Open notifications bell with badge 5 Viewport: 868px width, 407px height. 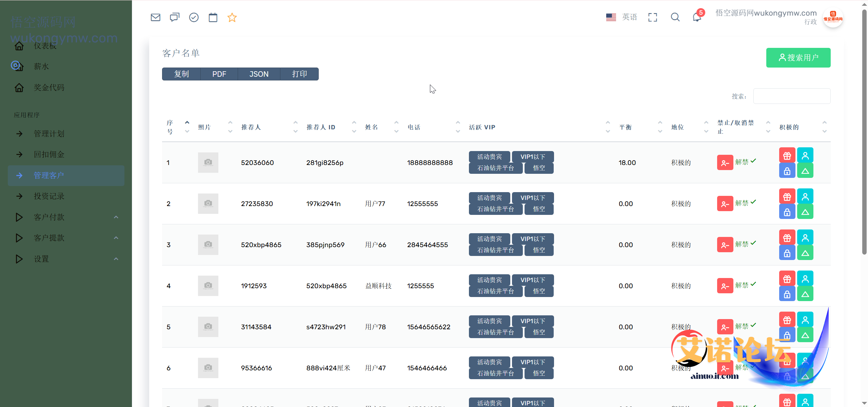[697, 16]
